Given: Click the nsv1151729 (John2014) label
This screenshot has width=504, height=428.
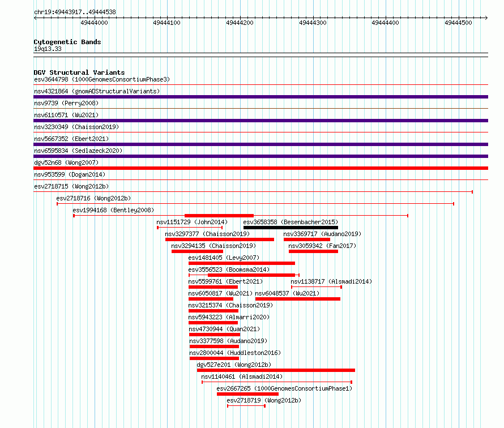Looking at the screenshot, I should tap(192, 222).
